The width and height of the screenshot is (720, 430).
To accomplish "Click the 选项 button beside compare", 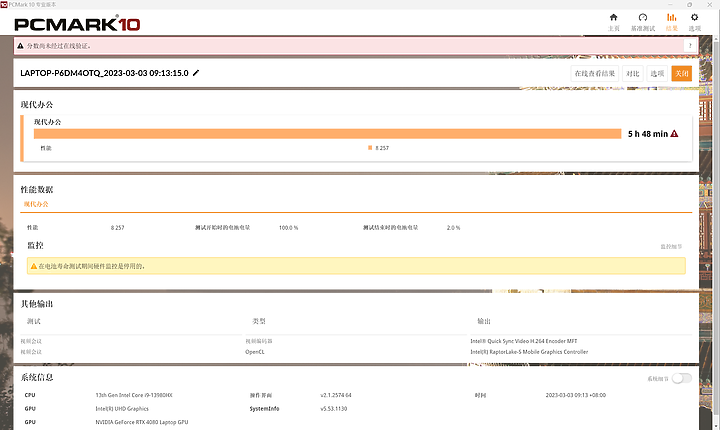I will click(x=657, y=74).
